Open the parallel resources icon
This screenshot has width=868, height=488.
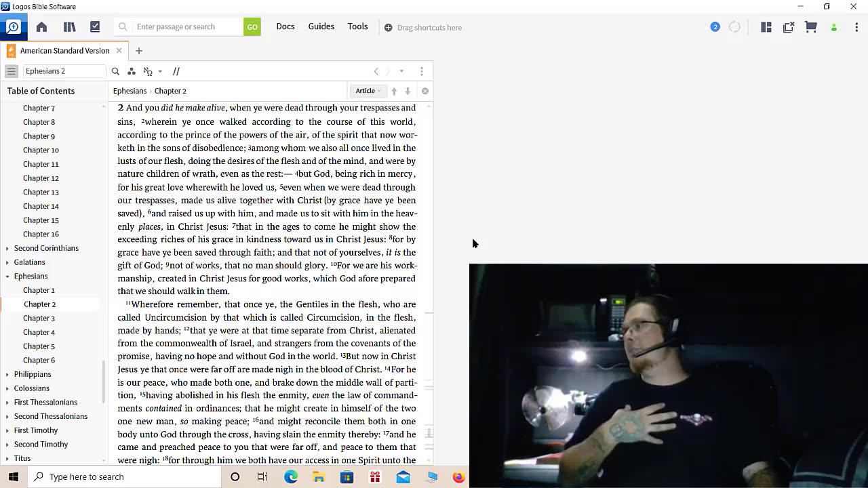(176, 71)
